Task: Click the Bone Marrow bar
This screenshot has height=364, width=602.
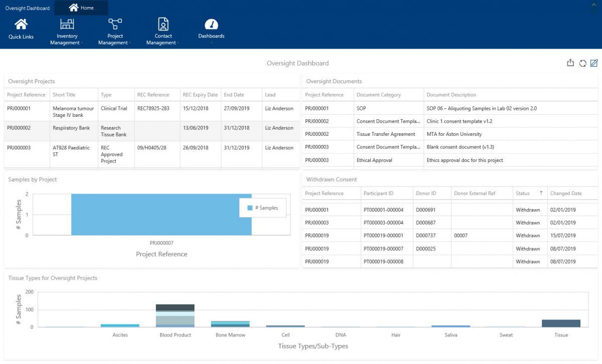Action: (230, 324)
